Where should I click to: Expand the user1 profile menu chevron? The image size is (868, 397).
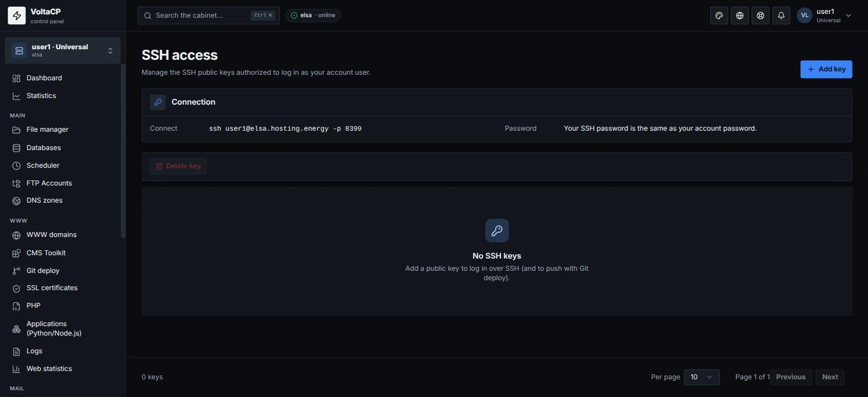tap(848, 16)
